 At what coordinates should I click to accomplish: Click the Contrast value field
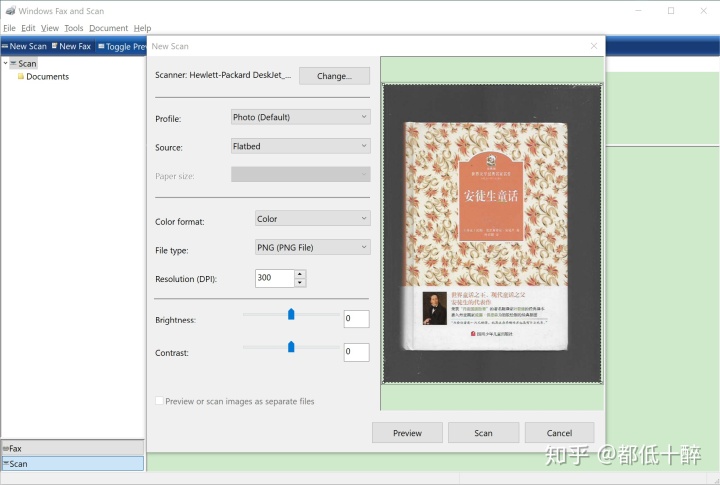[356, 352]
